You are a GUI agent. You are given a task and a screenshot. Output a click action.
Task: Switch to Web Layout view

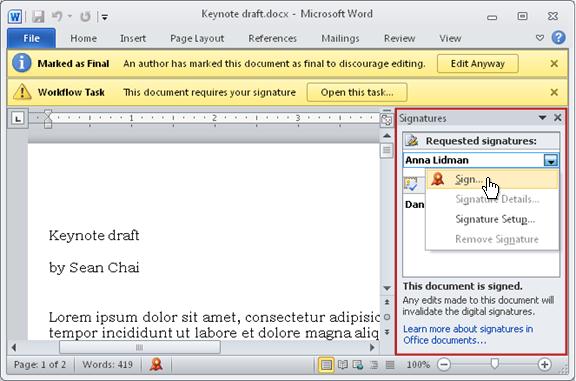click(x=358, y=365)
